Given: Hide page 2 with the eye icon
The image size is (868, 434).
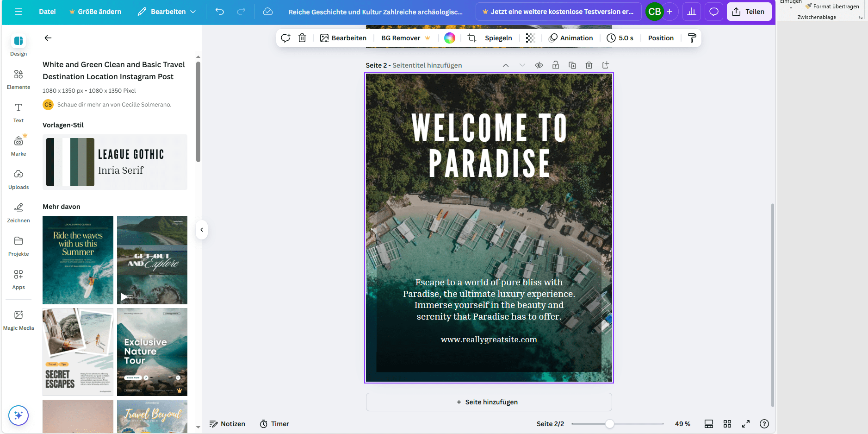Looking at the screenshot, I should coord(539,65).
